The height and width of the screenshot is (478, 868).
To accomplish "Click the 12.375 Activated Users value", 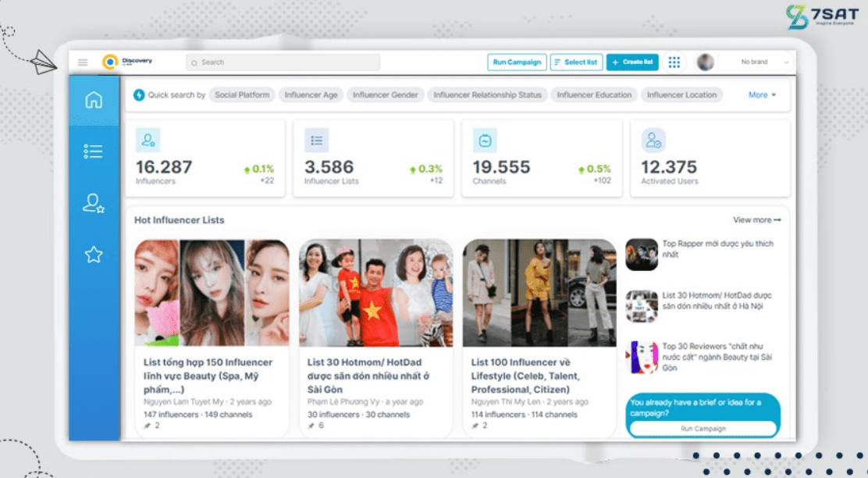I will [669, 166].
